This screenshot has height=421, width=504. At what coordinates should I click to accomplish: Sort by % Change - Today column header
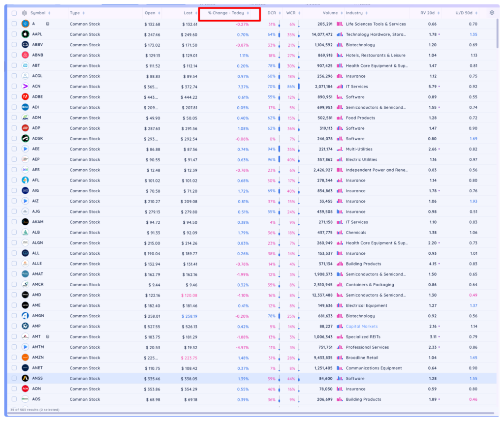tap(228, 13)
